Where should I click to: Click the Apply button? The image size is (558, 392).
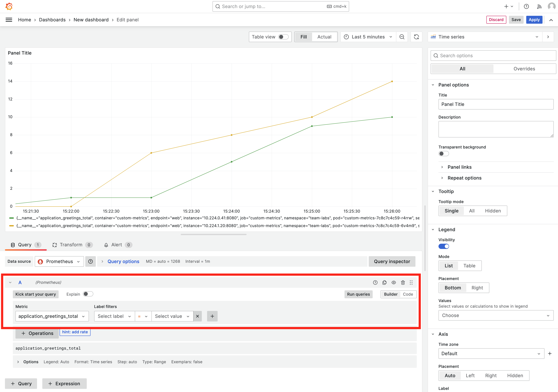pyautogui.click(x=534, y=20)
